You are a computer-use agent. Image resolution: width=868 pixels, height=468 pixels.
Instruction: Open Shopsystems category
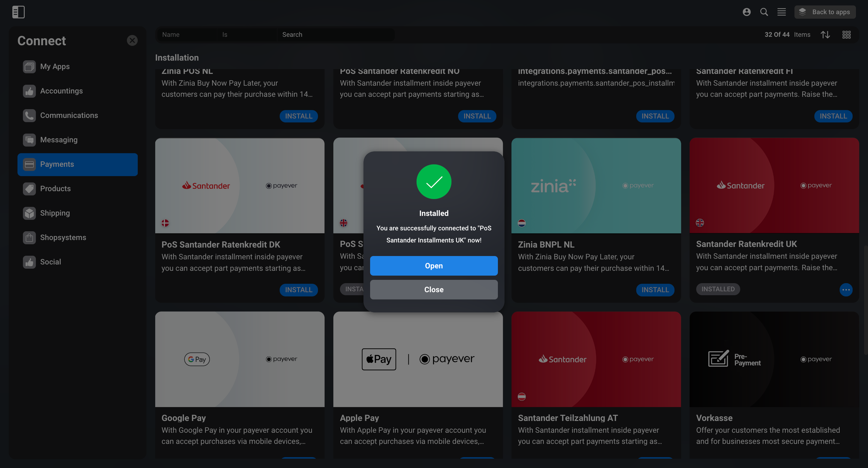pyautogui.click(x=77, y=238)
